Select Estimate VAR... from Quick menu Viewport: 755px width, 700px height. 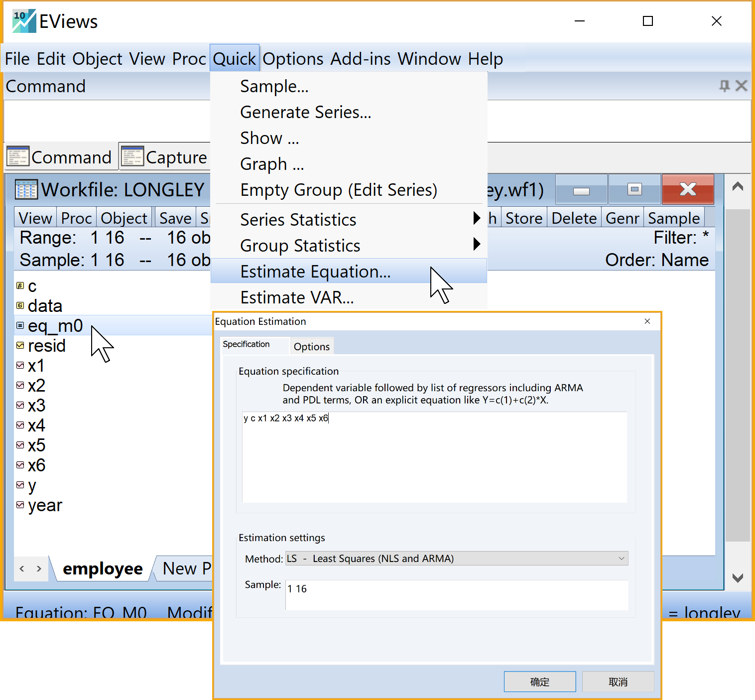pyautogui.click(x=297, y=297)
